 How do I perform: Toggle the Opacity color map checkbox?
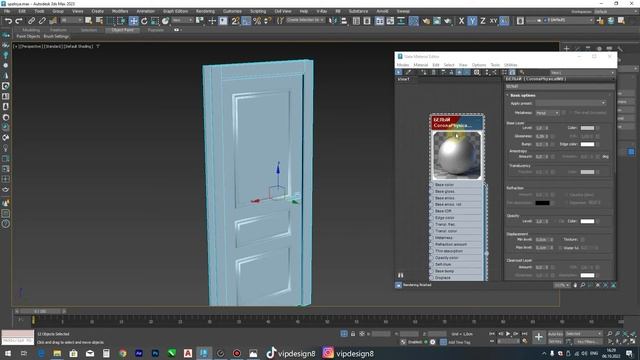click(x=598, y=221)
